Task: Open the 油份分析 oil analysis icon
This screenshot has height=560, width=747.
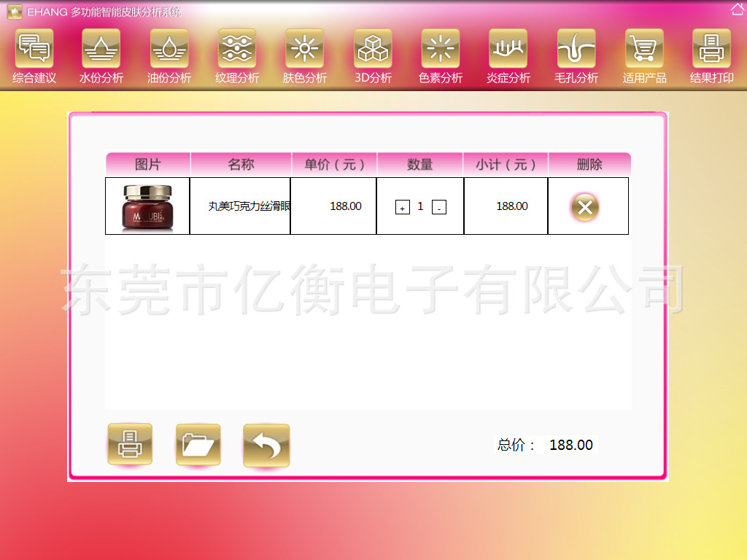Action: click(169, 49)
